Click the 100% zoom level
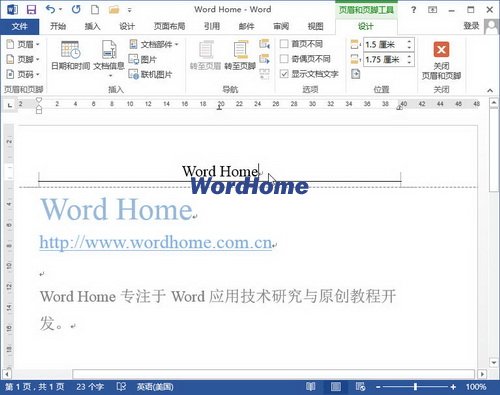The height and width of the screenshot is (395, 500). pos(476,387)
